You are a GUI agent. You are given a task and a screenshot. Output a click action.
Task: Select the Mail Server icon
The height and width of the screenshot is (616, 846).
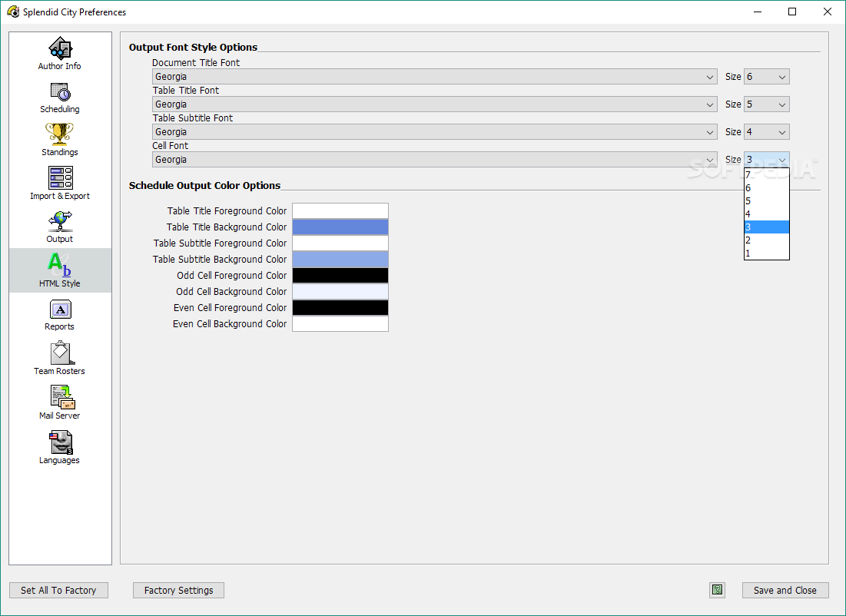point(62,398)
